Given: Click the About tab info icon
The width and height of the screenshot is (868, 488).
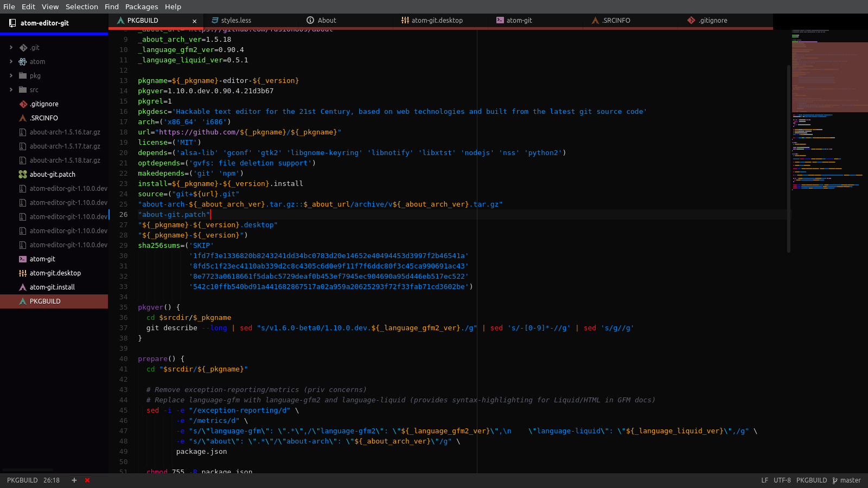Looking at the screenshot, I should tap(310, 21).
